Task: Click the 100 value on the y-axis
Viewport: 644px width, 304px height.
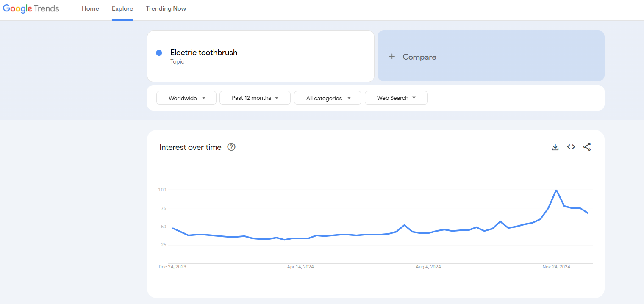Action: coord(162,190)
